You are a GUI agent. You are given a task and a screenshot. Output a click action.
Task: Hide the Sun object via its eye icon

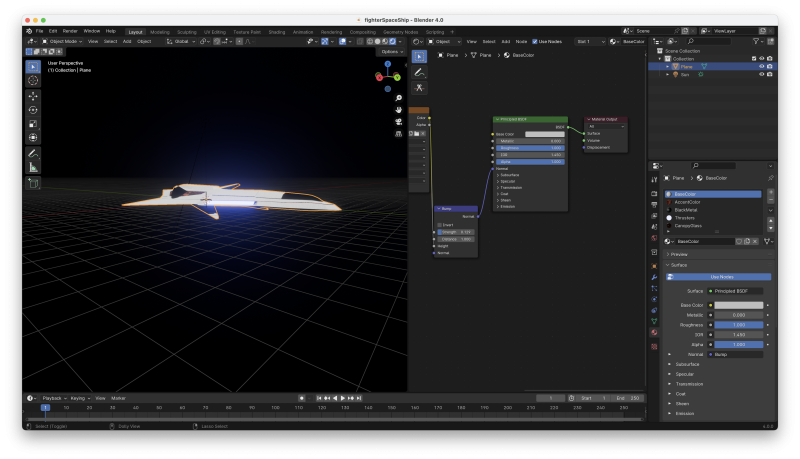pos(761,74)
